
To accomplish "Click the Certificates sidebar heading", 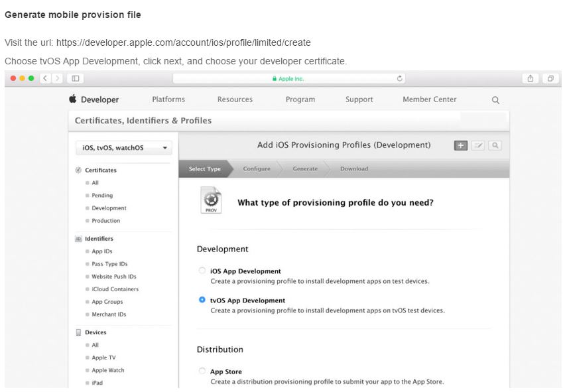I will tap(101, 170).
